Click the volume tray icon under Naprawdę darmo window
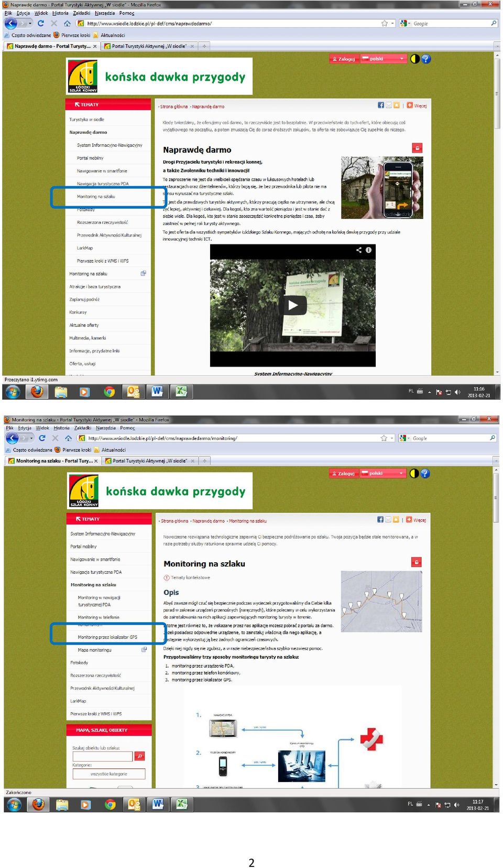503x868 pixels. pos(457,392)
